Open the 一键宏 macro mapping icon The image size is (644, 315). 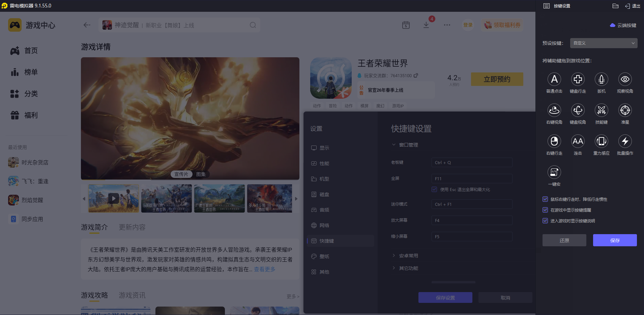(555, 172)
